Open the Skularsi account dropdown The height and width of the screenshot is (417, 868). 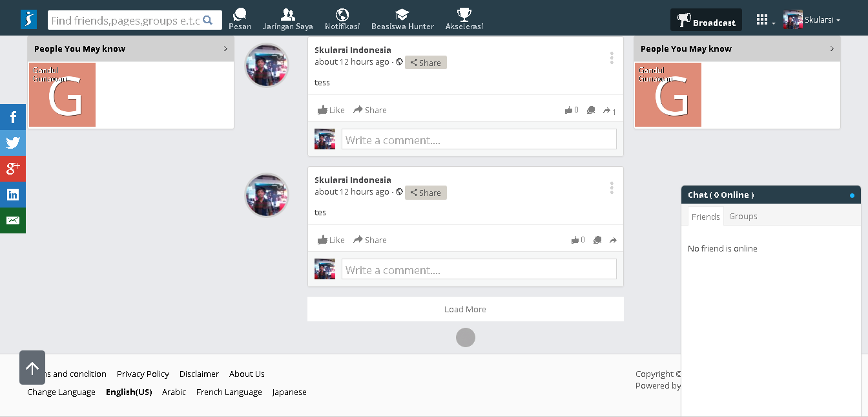click(812, 20)
